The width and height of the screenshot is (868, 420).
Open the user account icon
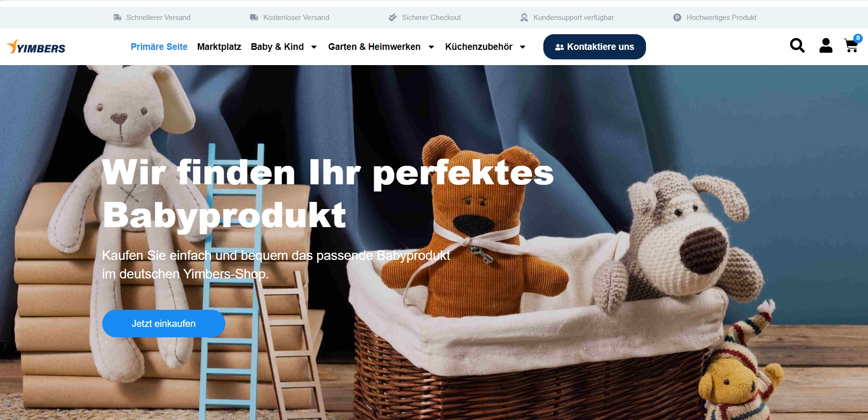click(x=826, y=46)
